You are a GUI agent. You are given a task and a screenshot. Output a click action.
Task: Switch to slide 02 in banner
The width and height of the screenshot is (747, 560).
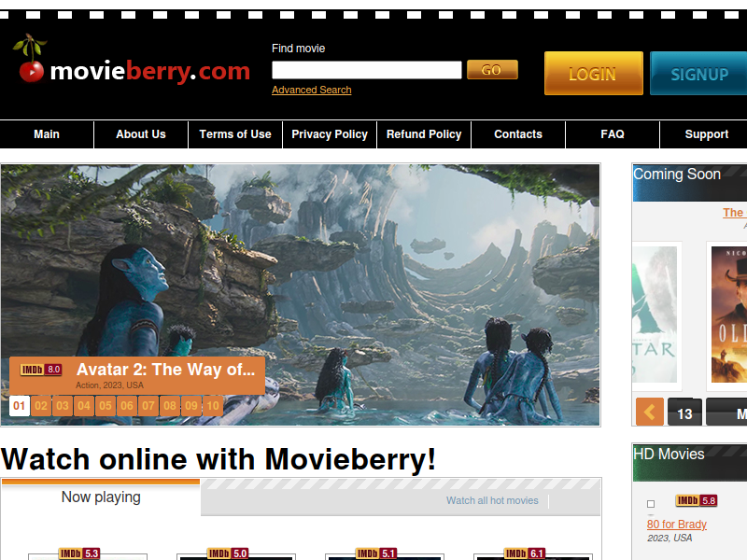point(41,406)
